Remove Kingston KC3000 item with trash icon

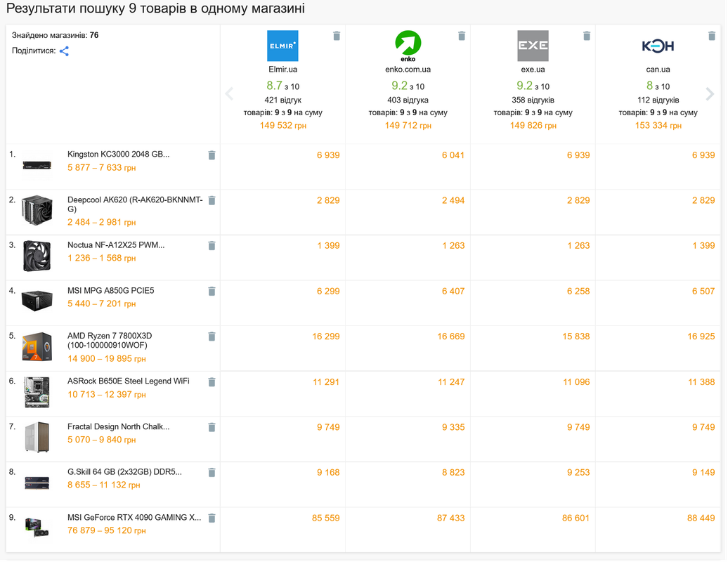click(x=212, y=155)
